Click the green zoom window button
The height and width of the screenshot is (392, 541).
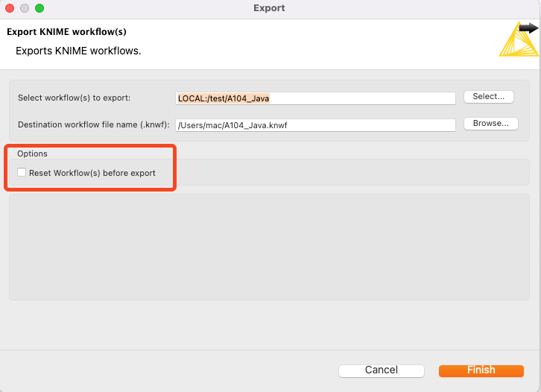coord(39,8)
